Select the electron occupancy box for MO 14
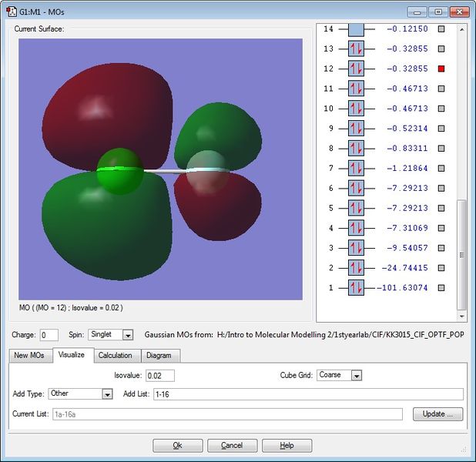476x462 pixels. point(356,29)
